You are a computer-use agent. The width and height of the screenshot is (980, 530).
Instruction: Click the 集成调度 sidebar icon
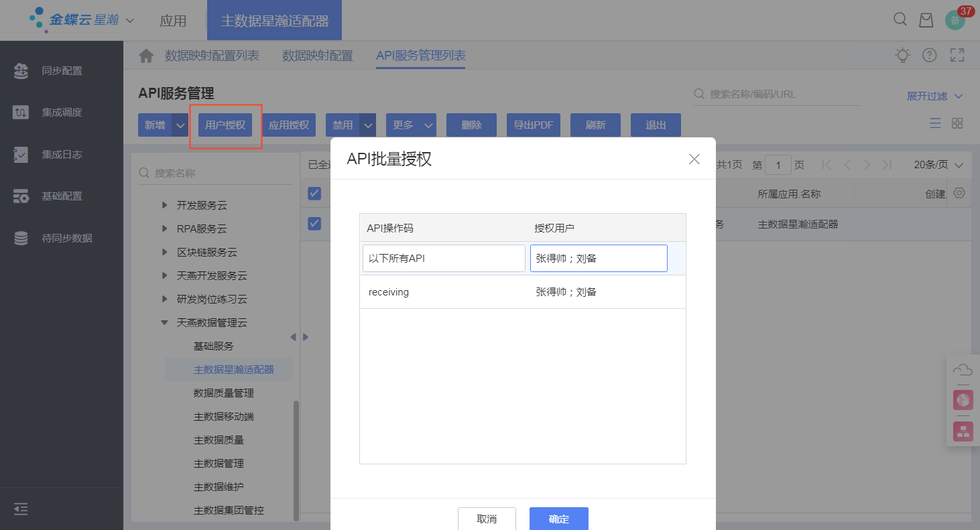tap(21, 113)
